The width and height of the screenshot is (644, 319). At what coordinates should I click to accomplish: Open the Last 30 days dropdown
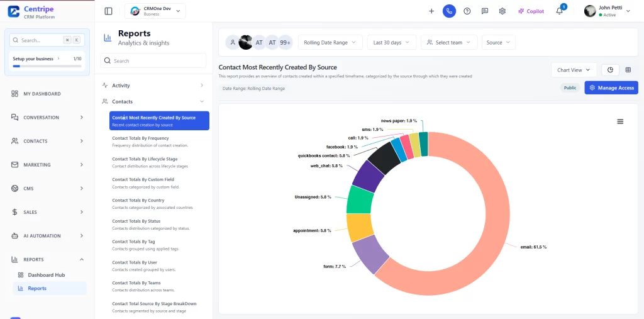(x=391, y=42)
